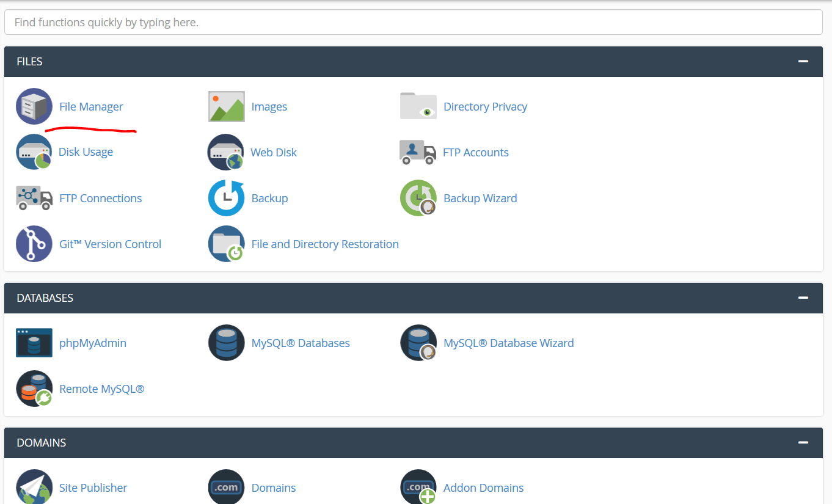View the Disk Usage link
This screenshot has height=504, width=832.
(x=86, y=152)
